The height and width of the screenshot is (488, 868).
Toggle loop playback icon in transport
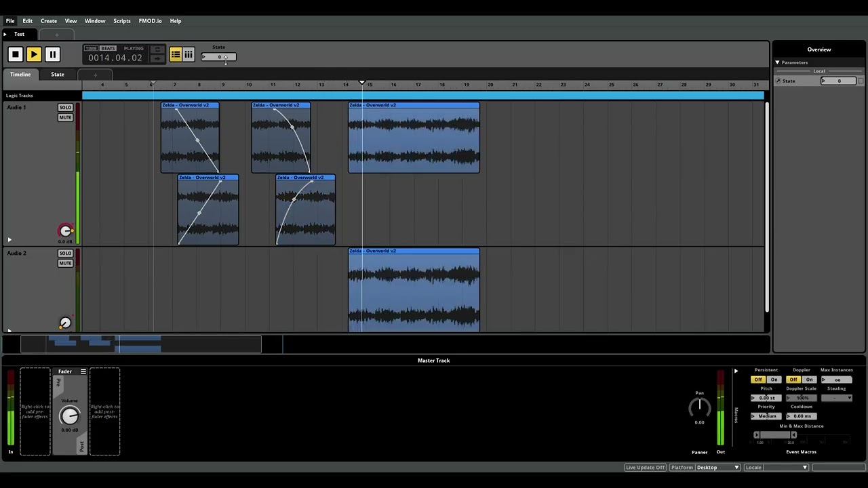tap(157, 49)
